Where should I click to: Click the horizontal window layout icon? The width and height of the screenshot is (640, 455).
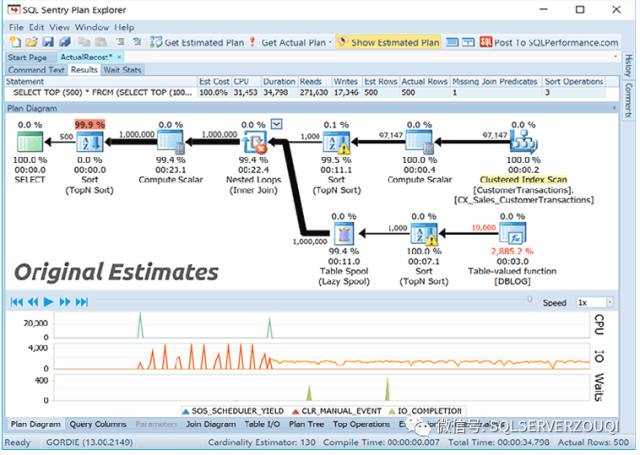pos(452,42)
